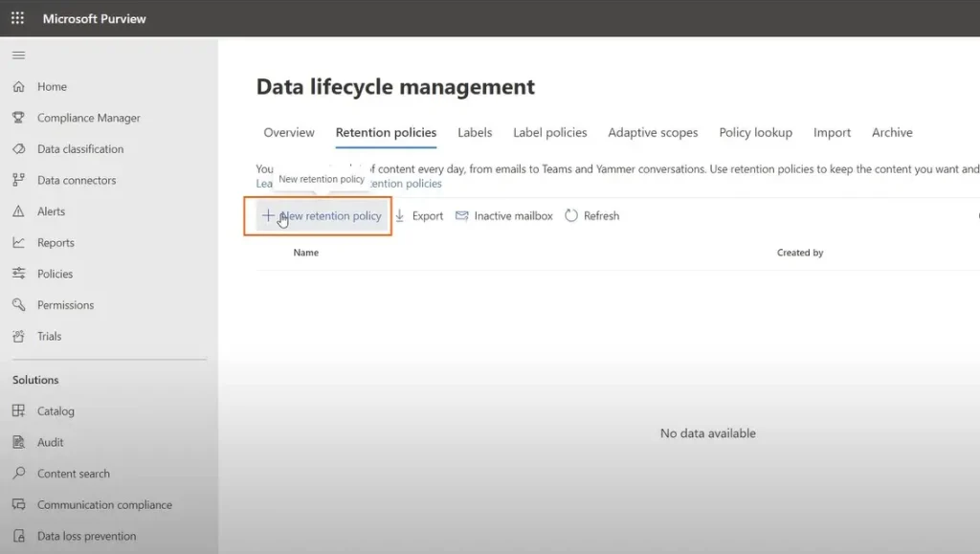Go to Policies in the sidebar
Image resolution: width=980 pixels, height=554 pixels.
55,274
